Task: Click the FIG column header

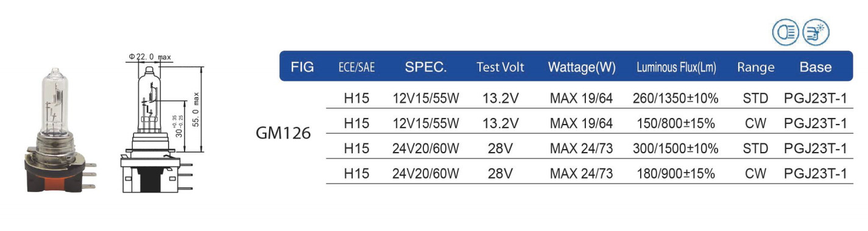Action: (x=303, y=67)
